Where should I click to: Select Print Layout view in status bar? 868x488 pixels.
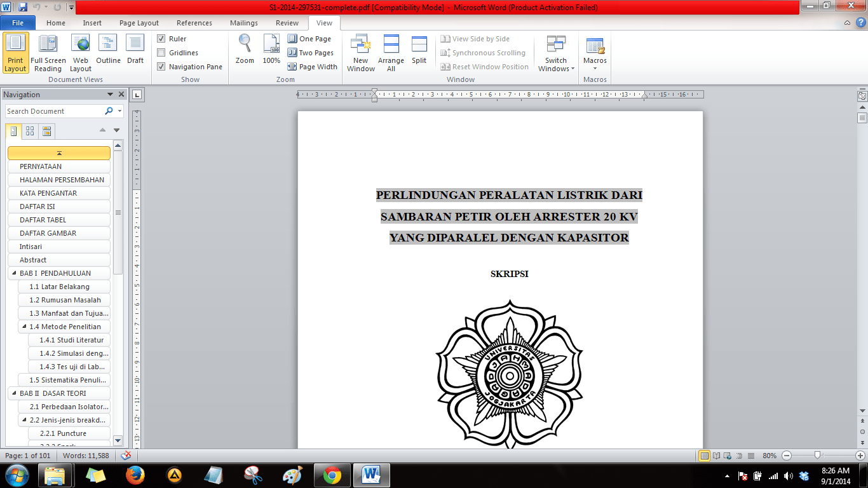(x=704, y=456)
